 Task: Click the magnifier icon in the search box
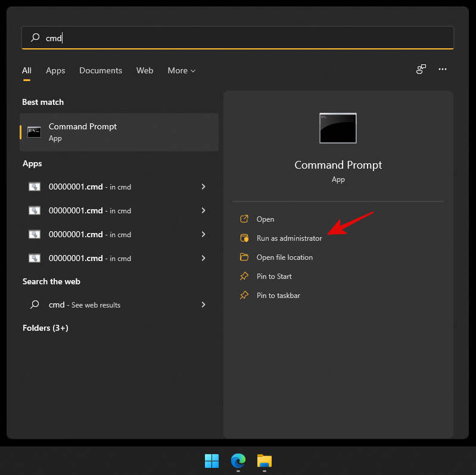[x=35, y=38]
